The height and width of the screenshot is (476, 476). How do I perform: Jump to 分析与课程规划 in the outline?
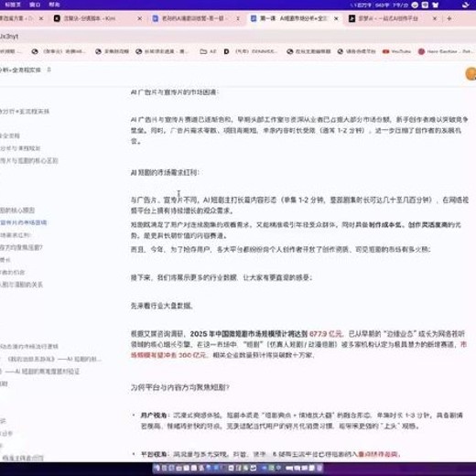tap(20, 148)
